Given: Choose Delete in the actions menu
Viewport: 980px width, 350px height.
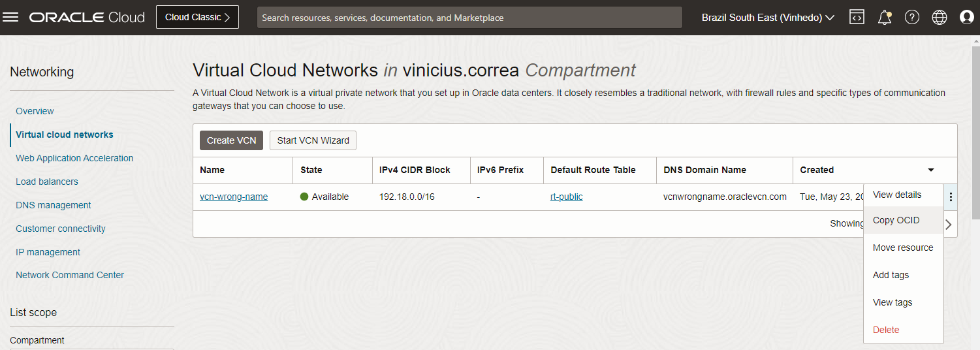Looking at the screenshot, I should coord(886,330).
